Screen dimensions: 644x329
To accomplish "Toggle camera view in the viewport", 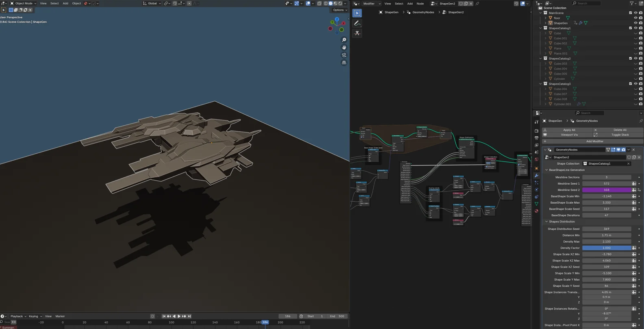I will coord(344,55).
